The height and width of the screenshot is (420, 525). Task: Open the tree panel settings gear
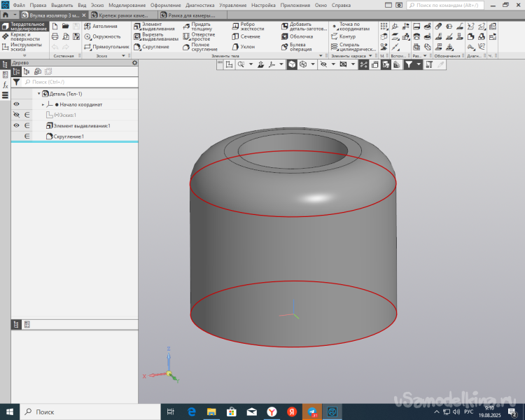(x=135, y=62)
